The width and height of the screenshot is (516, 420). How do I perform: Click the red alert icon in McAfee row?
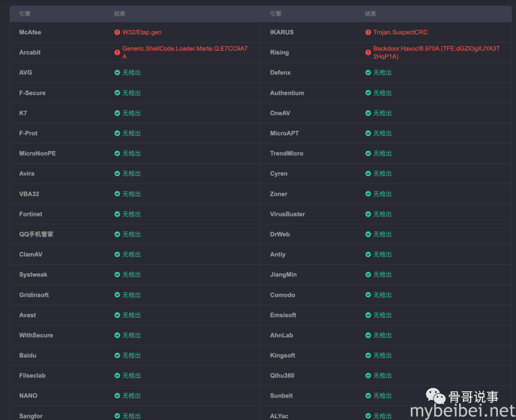(117, 32)
